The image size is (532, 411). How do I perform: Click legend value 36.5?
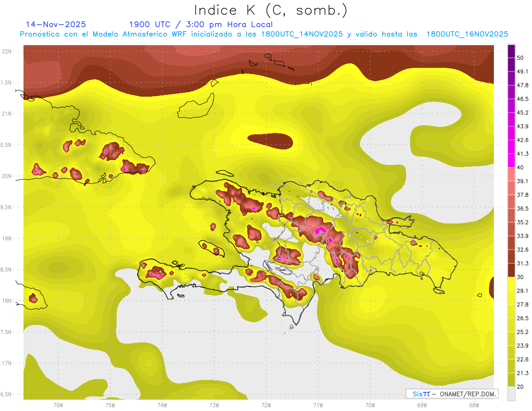pos(523,208)
